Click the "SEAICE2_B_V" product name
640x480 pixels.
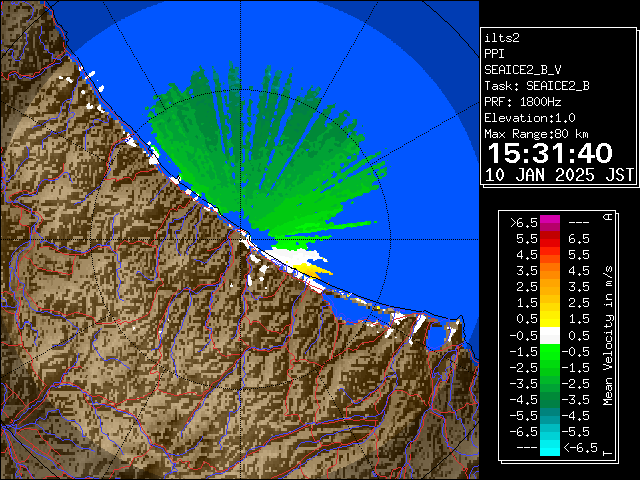(x=523, y=70)
